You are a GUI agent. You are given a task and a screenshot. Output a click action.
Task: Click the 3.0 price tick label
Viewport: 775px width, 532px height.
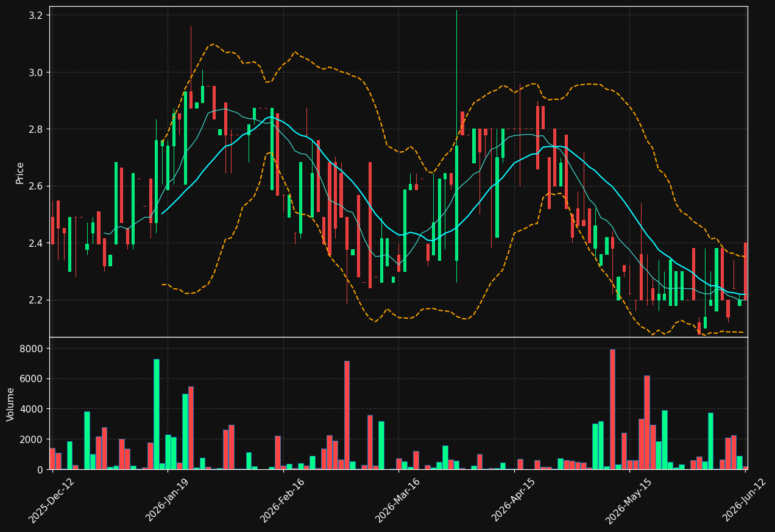click(37, 73)
